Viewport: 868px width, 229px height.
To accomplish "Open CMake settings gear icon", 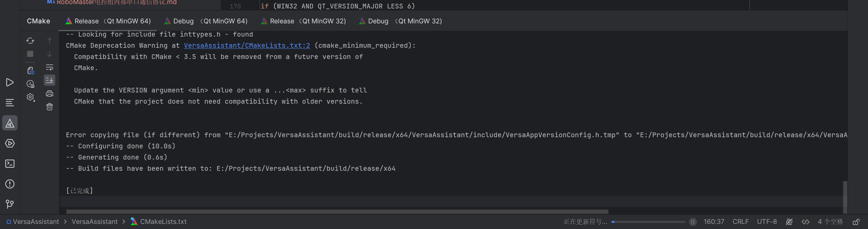I will (x=31, y=97).
